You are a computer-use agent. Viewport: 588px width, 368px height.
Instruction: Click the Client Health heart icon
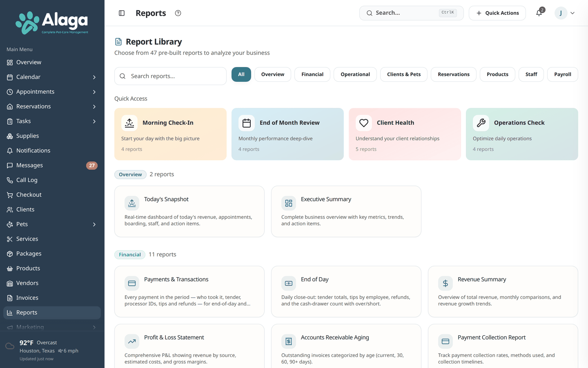tap(364, 123)
